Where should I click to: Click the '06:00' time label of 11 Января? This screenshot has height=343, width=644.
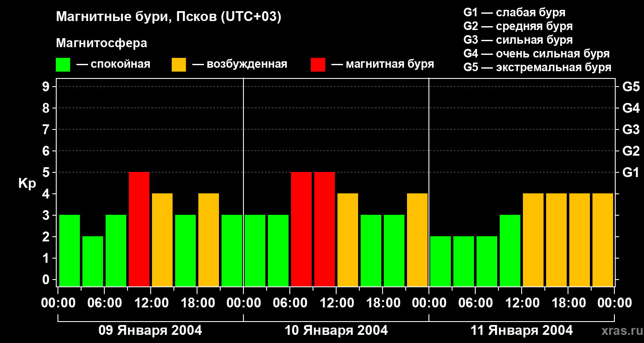[x=475, y=303]
